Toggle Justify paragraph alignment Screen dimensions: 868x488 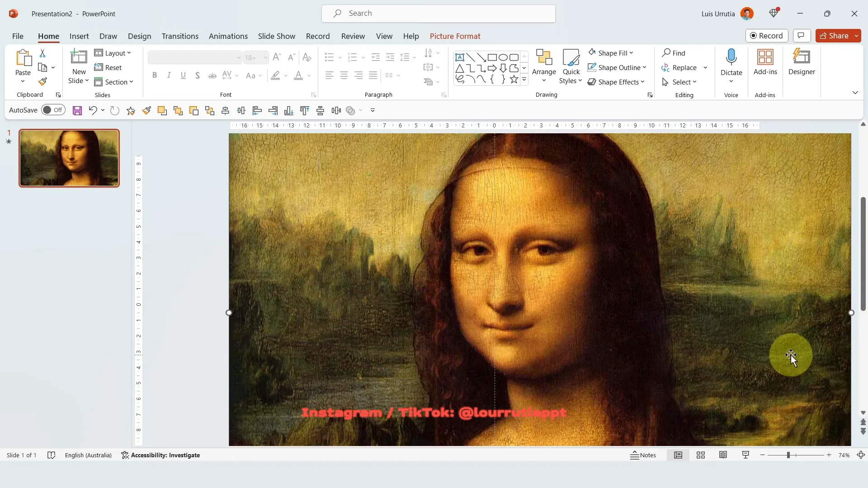coord(373,75)
